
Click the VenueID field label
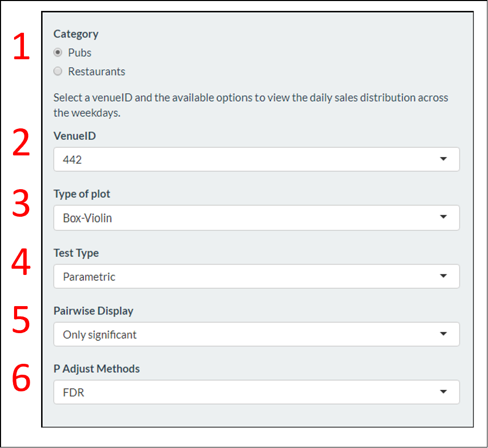pyautogui.click(x=75, y=136)
